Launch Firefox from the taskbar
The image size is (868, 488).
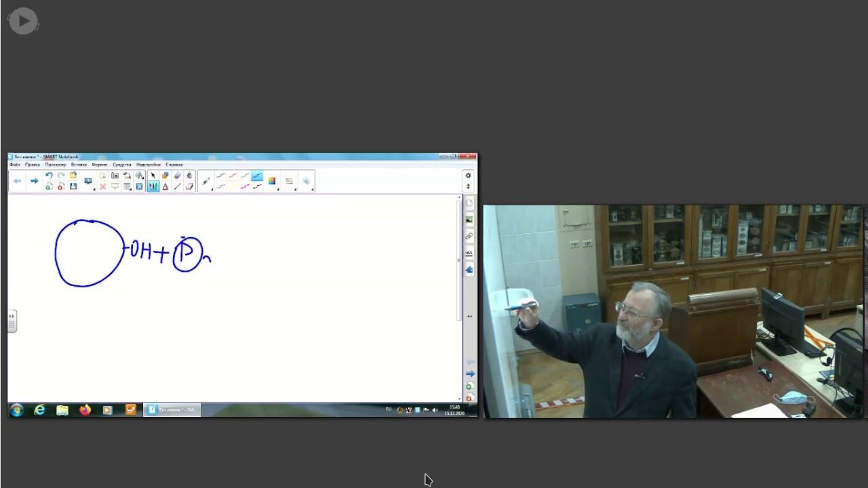[85, 409]
